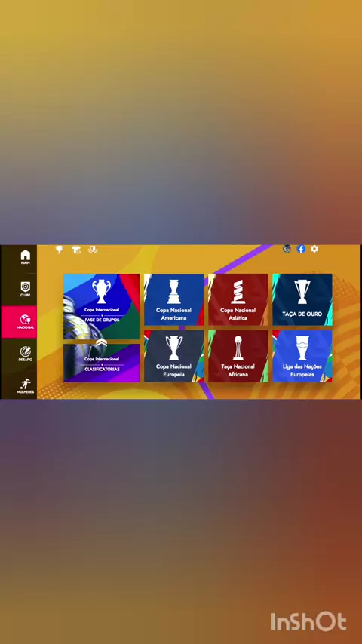Choose Copa Nacional Americana
362x644 pixels.
173,299
